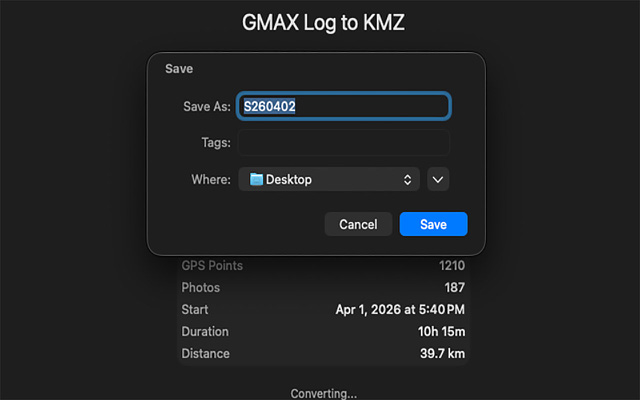
Task: Select the GPS Points row label
Action: point(212,266)
